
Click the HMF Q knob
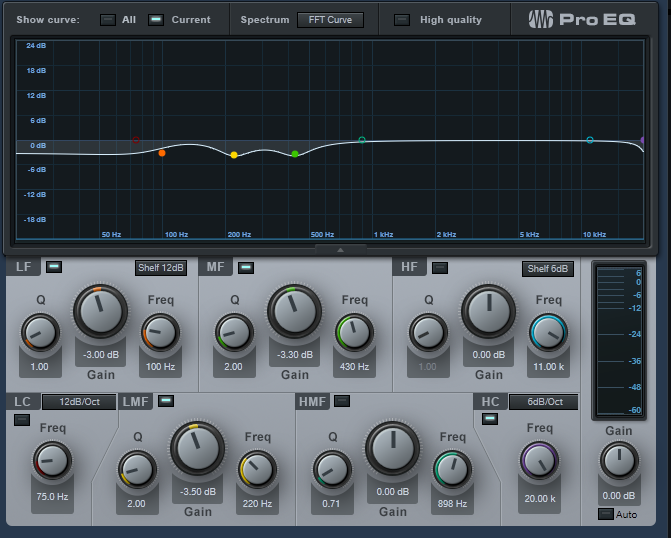click(332, 470)
